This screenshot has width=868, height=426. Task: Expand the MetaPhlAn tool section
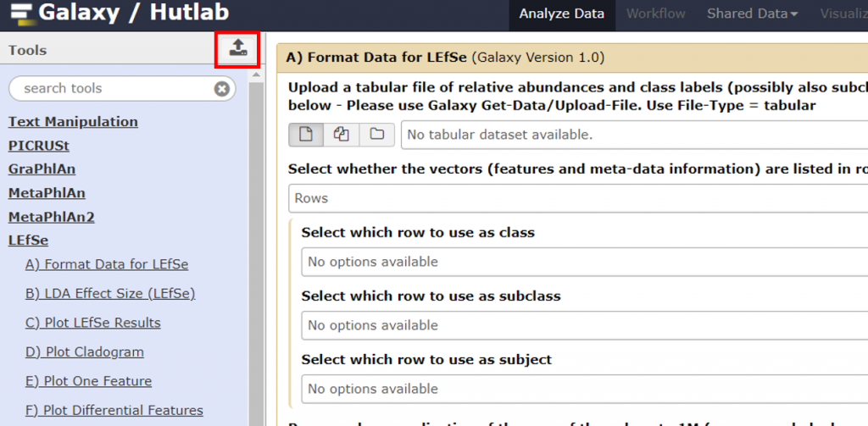click(47, 193)
